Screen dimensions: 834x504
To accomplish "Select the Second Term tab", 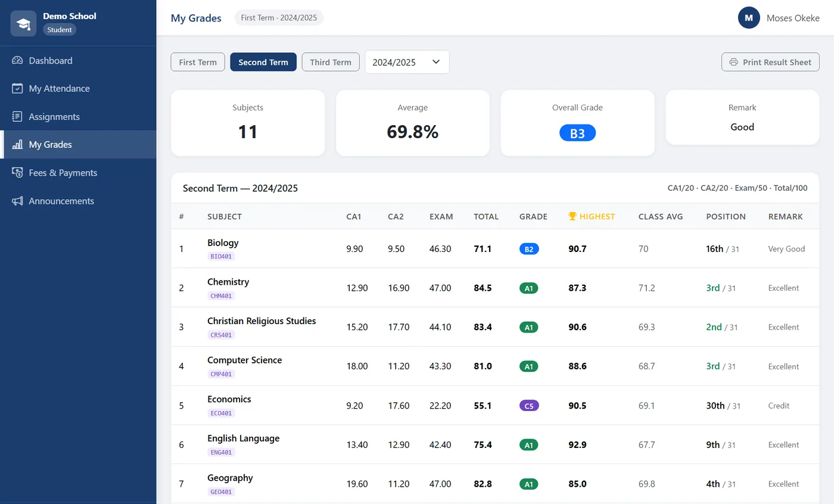I will tap(263, 62).
